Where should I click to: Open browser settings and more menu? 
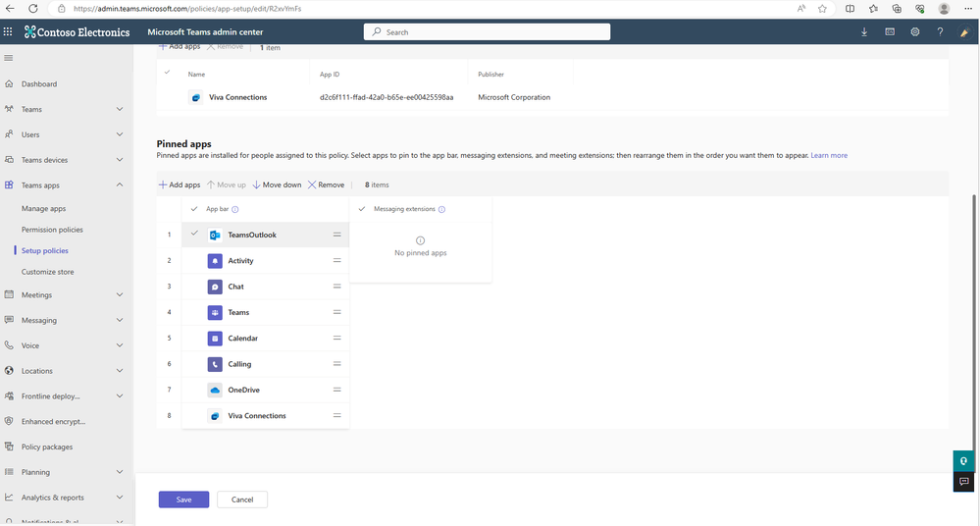[x=968, y=9]
